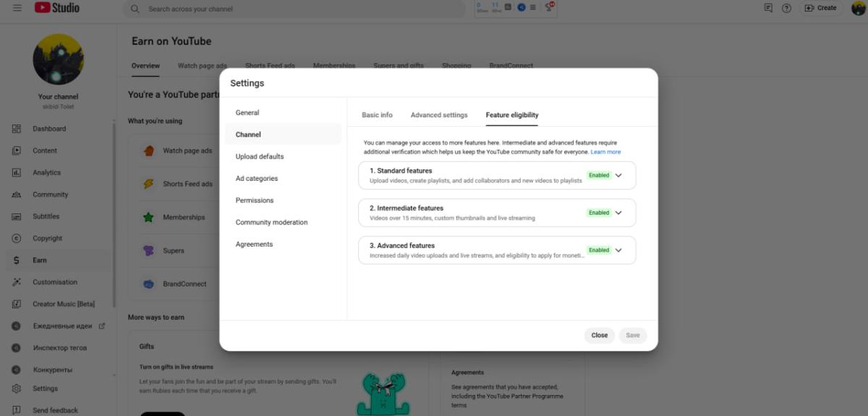Click the Memberships star icon

(148, 217)
